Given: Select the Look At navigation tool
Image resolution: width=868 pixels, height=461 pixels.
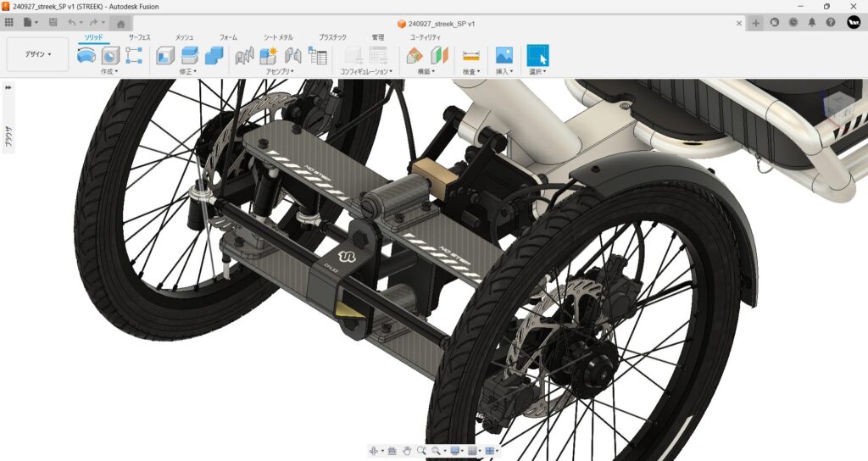Looking at the screenshot, I should [x=392, y=451].
